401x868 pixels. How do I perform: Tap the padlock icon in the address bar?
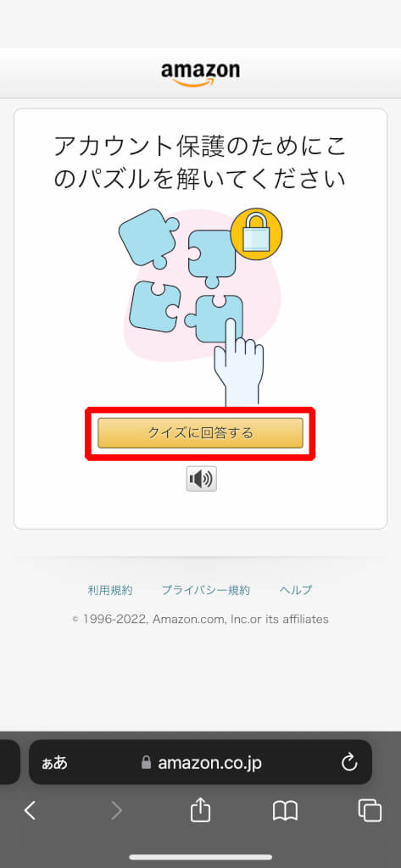tap(146, 762)
